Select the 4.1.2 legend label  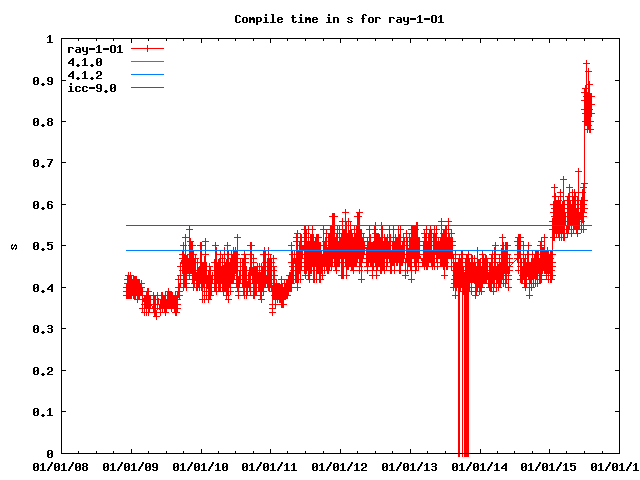pyautogui.click(x=85, y=75)
